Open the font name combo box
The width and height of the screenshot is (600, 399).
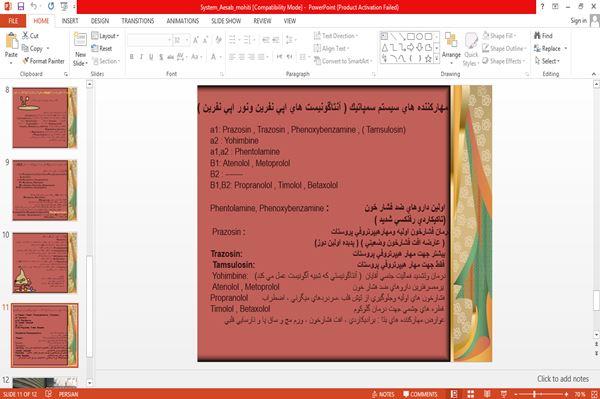(x=149, y=40)
